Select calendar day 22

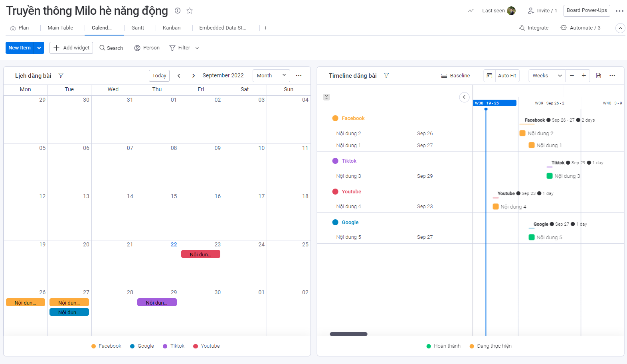174,245
